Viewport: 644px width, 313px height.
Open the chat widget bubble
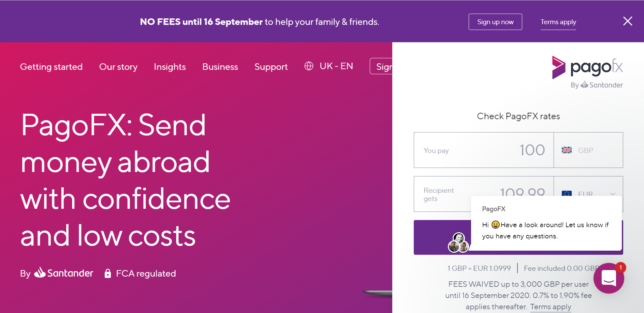(x=609, y=278)
